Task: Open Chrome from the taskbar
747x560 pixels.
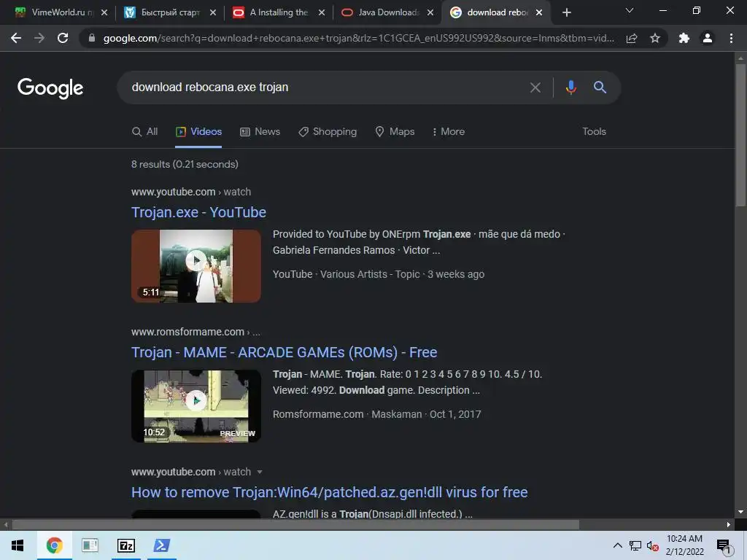Action: (x=54, y=545)
